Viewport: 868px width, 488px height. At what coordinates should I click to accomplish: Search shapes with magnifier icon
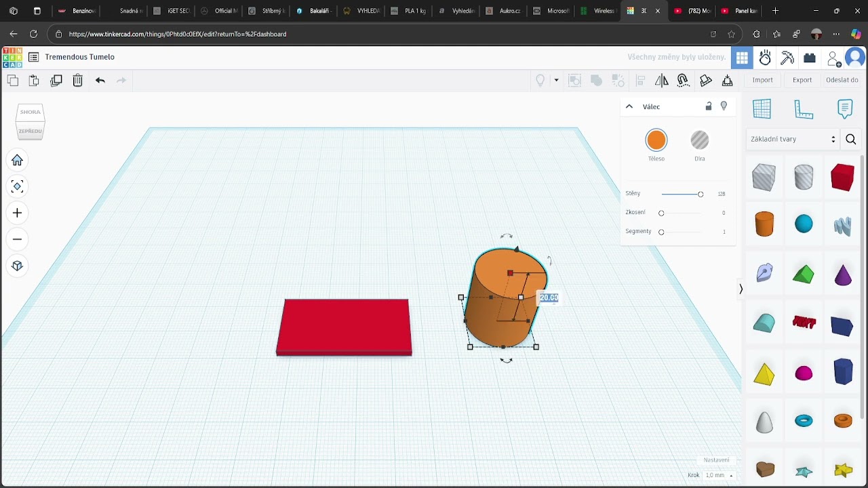[851, 140]
